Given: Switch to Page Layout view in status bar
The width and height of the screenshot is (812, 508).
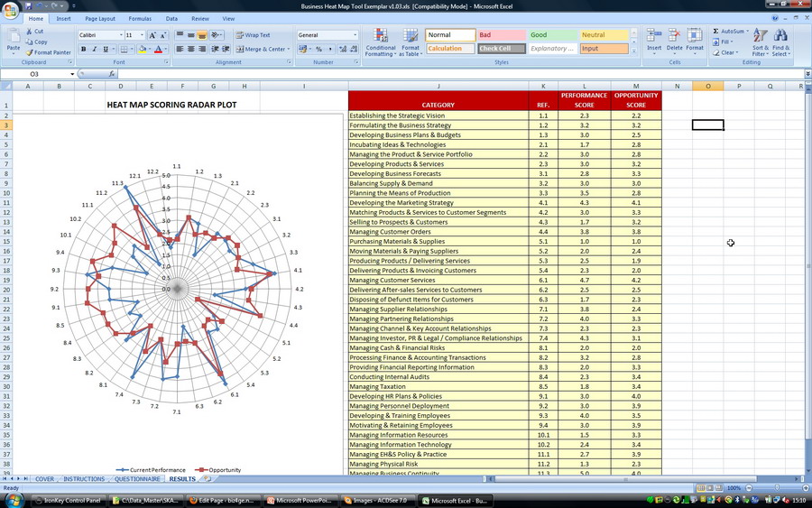Looking at the screenshot, I should pyautogui.click(x=709, y=488).
